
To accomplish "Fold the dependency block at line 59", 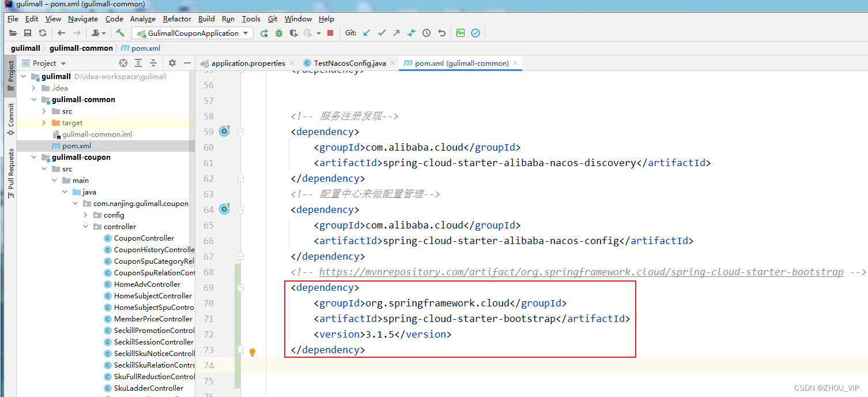I will click(x=241, y=132).
